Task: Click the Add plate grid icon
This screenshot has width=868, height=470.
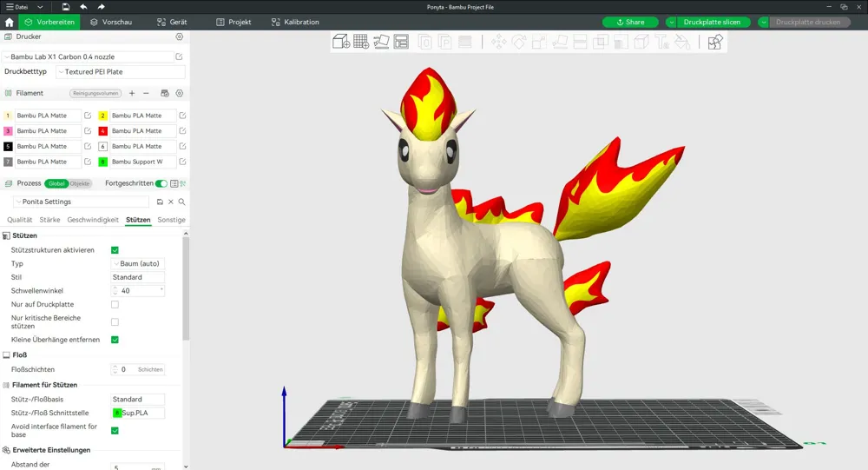Action: 361,42
